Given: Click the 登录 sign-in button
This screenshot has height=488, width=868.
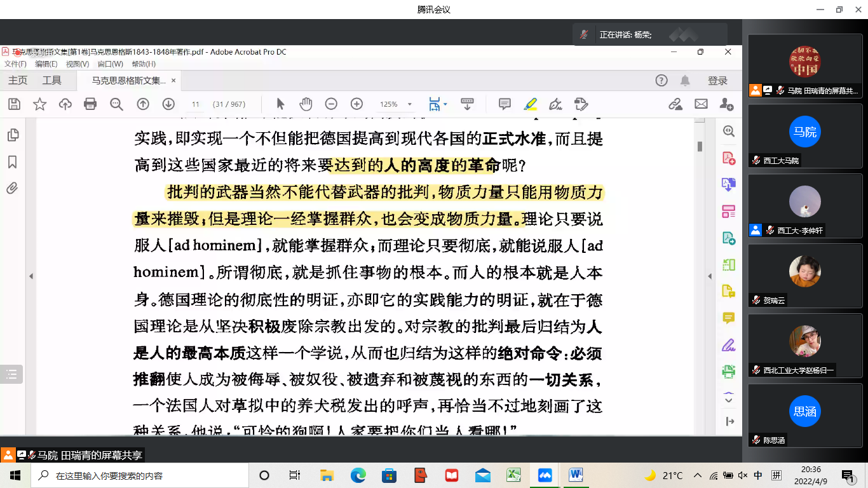Looking at the screenshot, I should 717,81.
